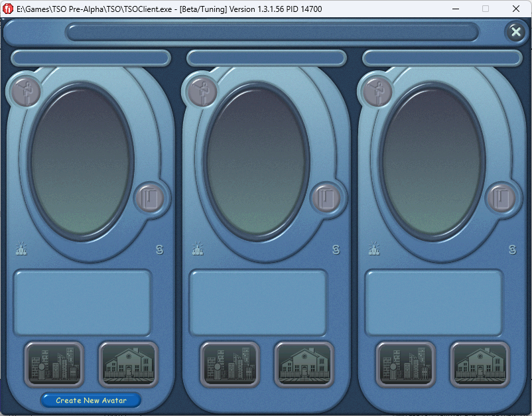Click the first slot's name bar
Viewport: 532px width, 416px height.
coord(91,58)
